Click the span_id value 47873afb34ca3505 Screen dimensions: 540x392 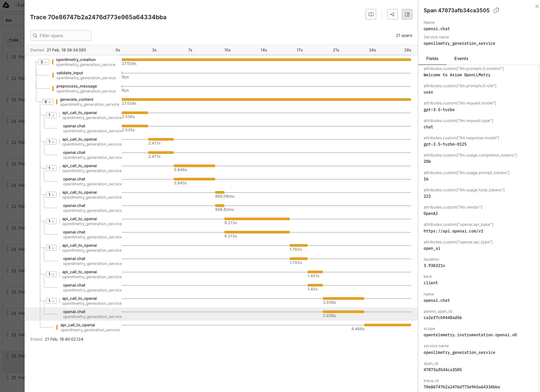point(443,370)
